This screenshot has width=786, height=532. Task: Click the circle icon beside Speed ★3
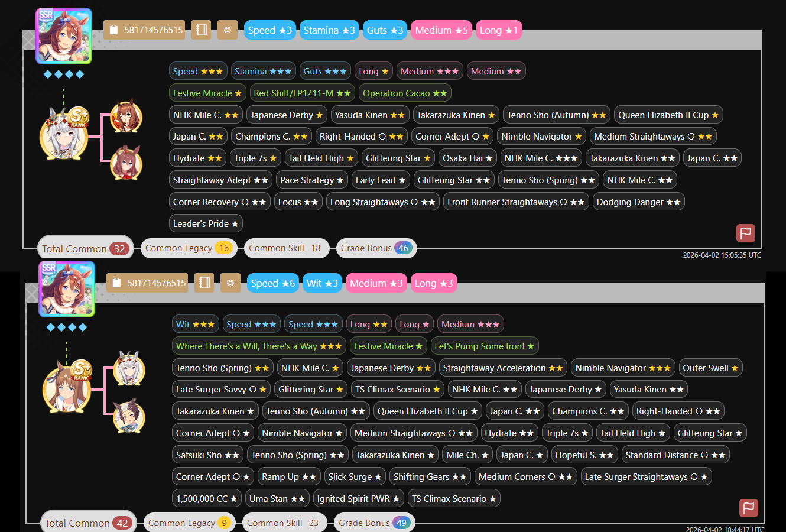tap(228, 30)
